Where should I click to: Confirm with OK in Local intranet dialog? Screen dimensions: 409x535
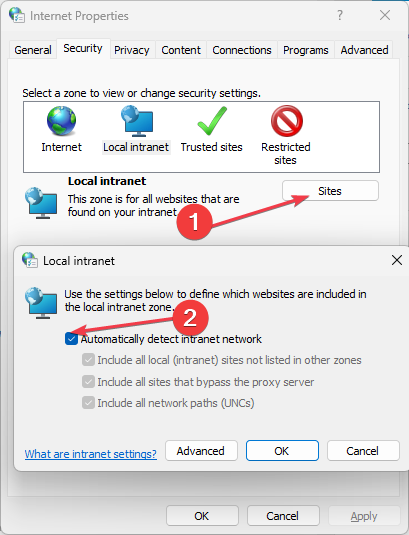(282, 451)
